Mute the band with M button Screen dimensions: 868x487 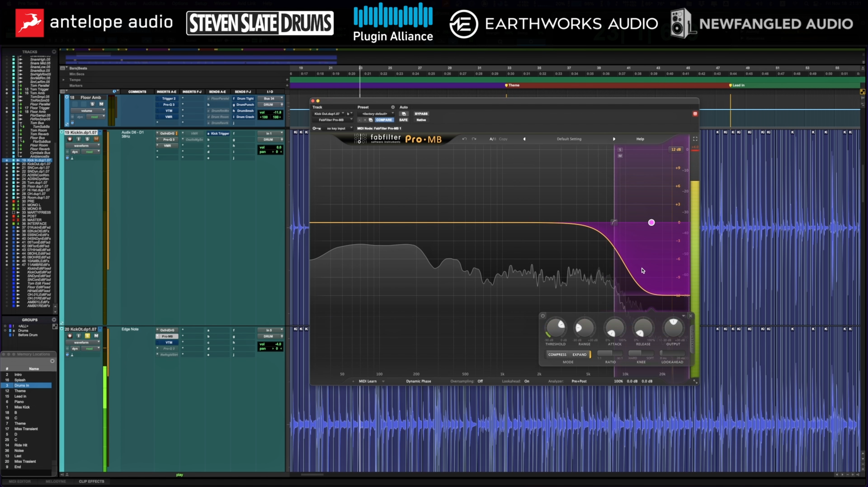pos(620,156)
